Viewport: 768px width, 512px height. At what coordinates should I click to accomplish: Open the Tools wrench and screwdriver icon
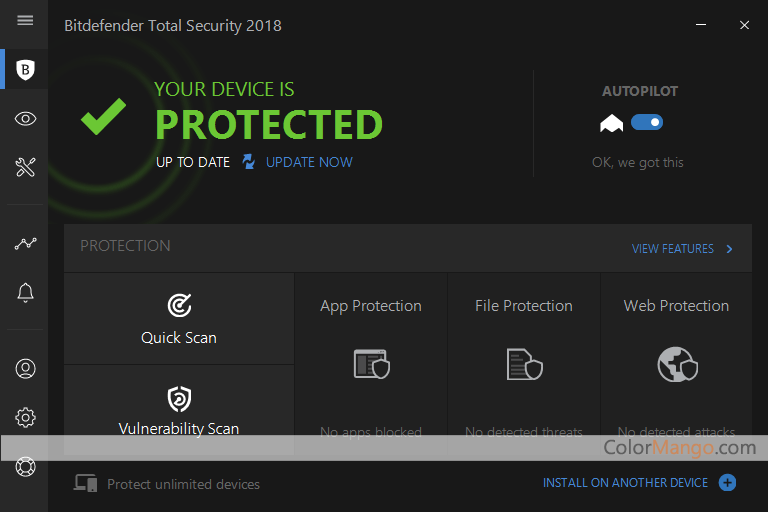[x=25, y=167]
